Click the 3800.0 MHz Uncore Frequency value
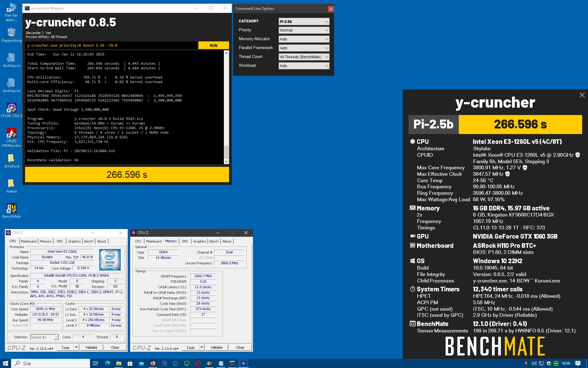Image resolution: width=588 pixels, height=368 pixels. click(229, 263)
